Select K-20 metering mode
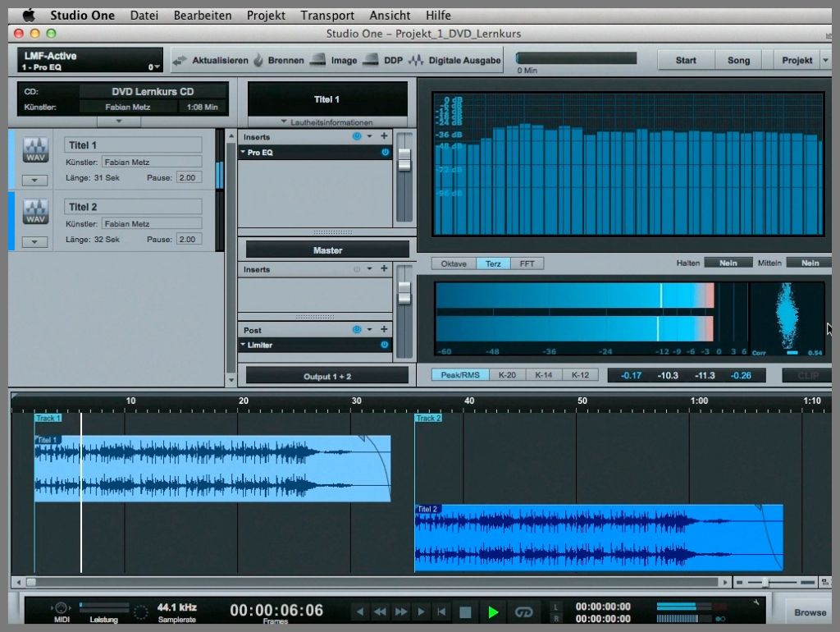The height and width of the screenshot is (632, 840). pos(507,375)
